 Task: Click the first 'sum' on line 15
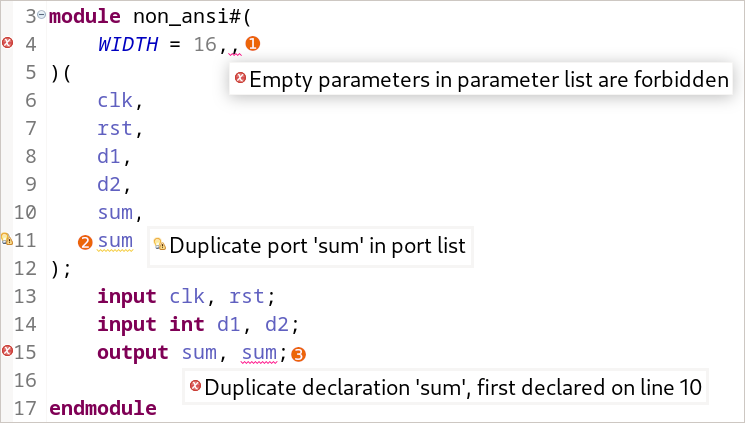[x=199, y=353]
